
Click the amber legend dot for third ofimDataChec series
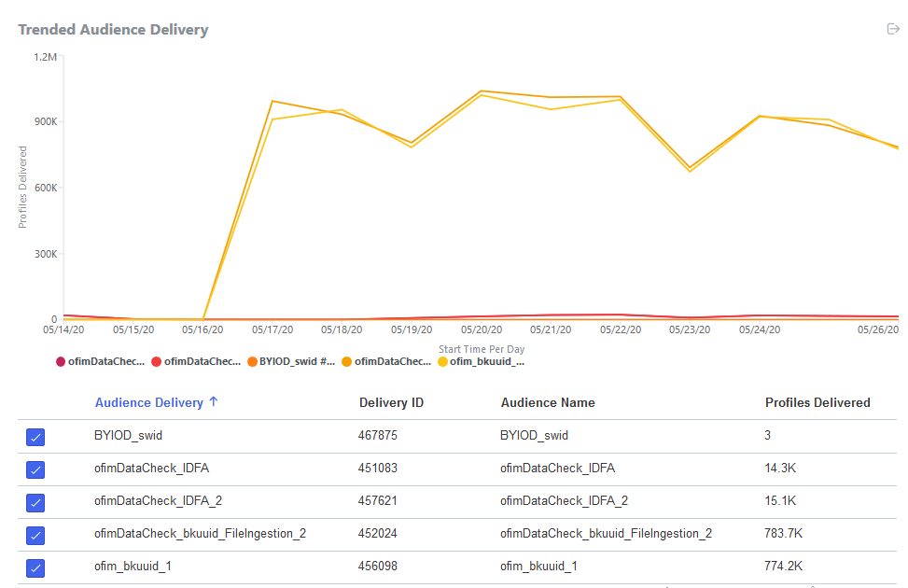(347, 361)
